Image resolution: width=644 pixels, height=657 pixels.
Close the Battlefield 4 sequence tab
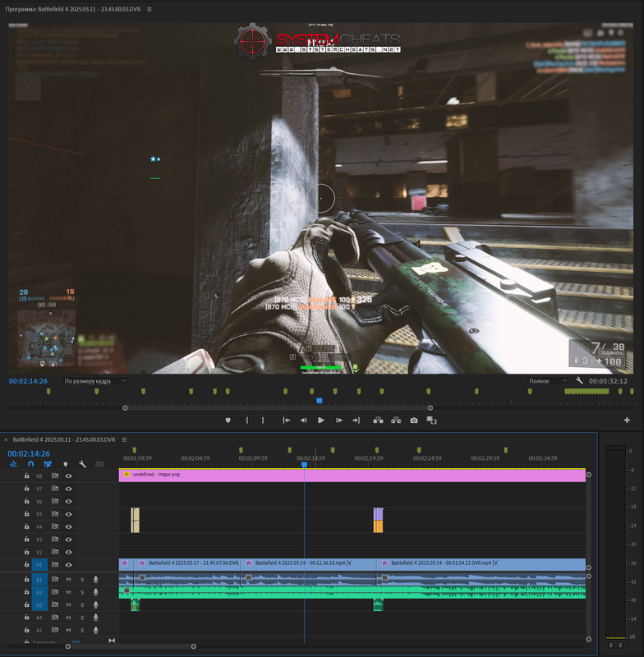[6, 440]
